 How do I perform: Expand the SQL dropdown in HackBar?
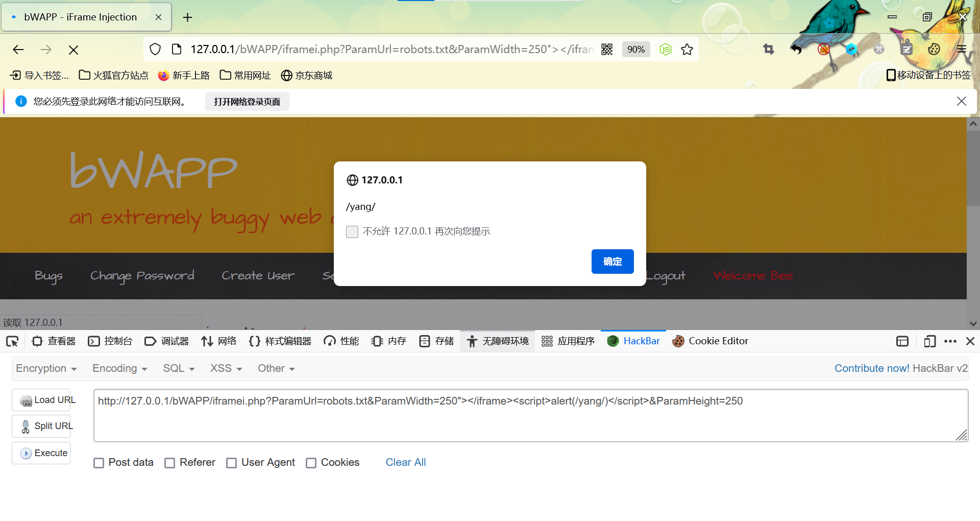tap(179, 368)
